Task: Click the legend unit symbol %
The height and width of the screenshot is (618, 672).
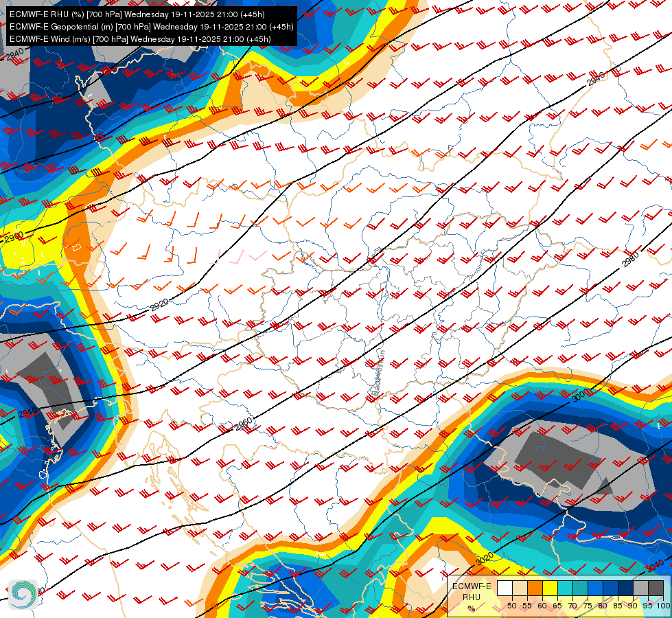Action: (x=472, y=608)
